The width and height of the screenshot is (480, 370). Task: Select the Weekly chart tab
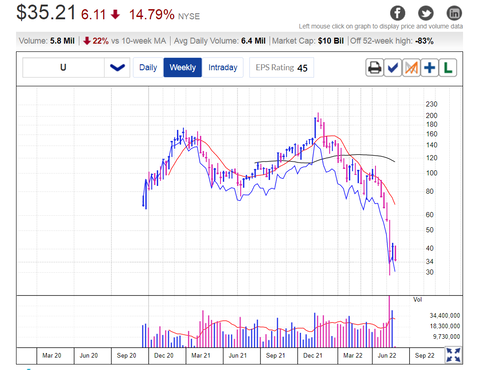coord(183,68)
